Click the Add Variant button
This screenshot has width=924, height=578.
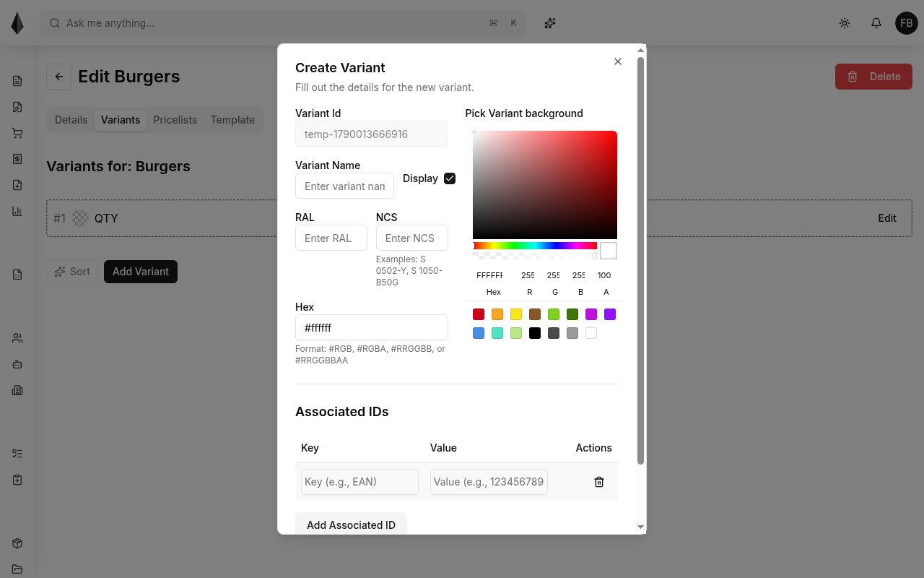click(141, 272)
